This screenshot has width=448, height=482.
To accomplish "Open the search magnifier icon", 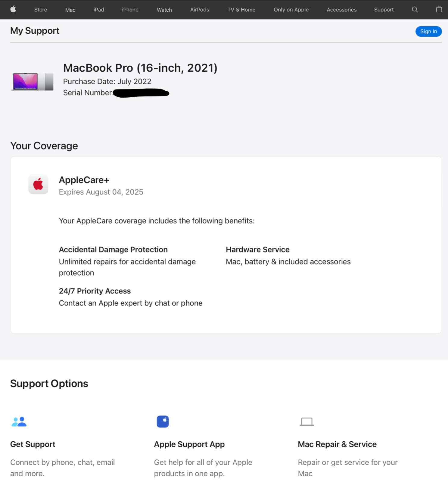I will click(415, 10).
